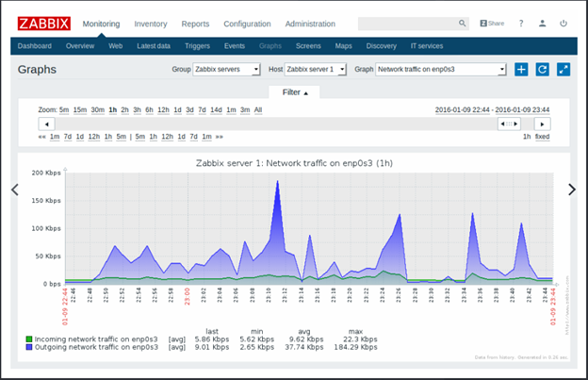
Task: Click the 23:00 time axis label
Action: click(188, 296)
